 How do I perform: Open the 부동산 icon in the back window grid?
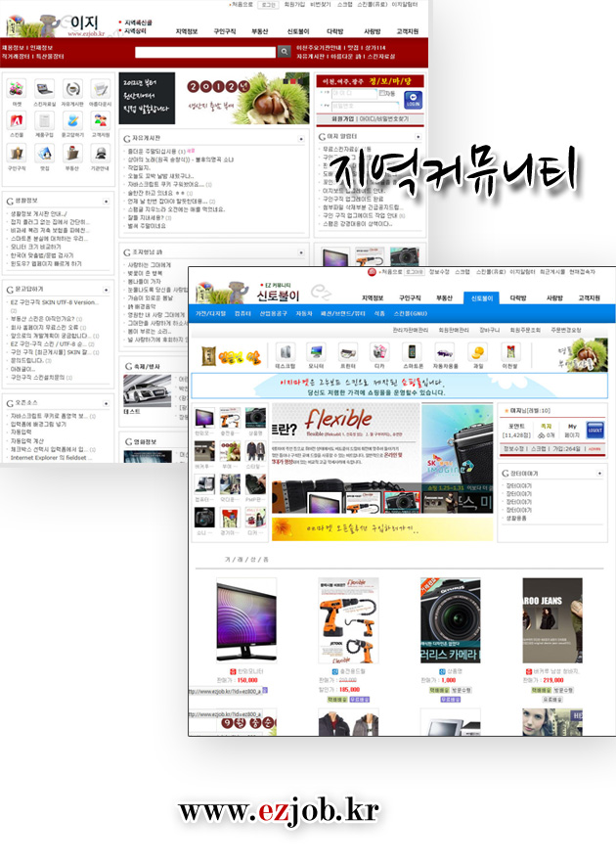click(72, 153)
